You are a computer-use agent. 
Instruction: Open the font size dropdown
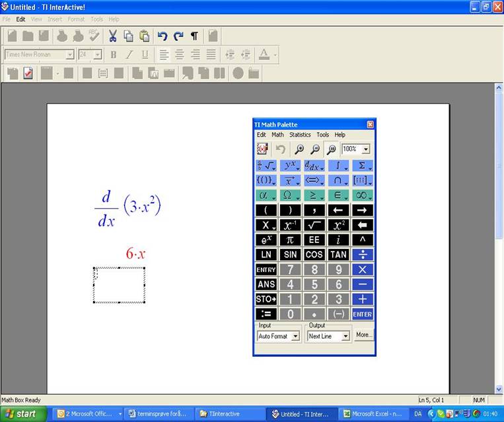(97, 55)
